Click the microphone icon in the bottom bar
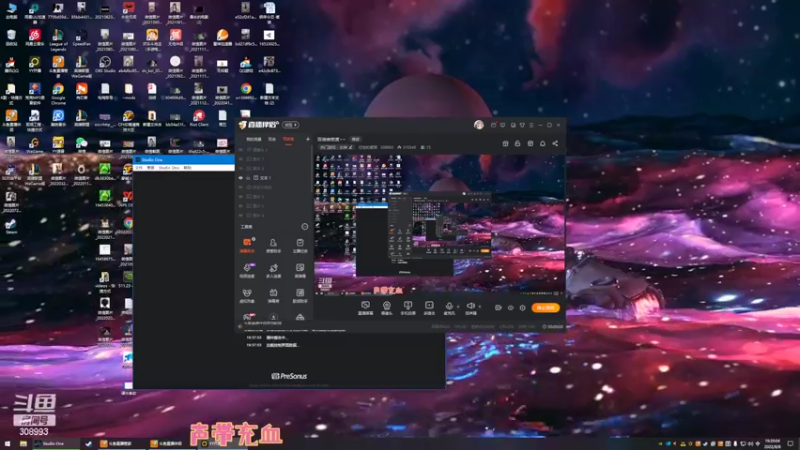Image resolution: width=800 pixels, height=450 pixels. (x=449, y=308)
